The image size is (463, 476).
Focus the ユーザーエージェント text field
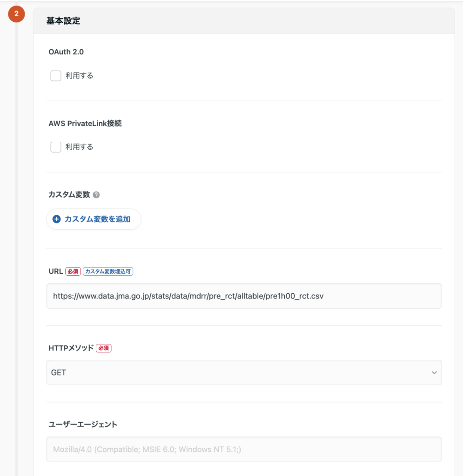tap(244, 450)
